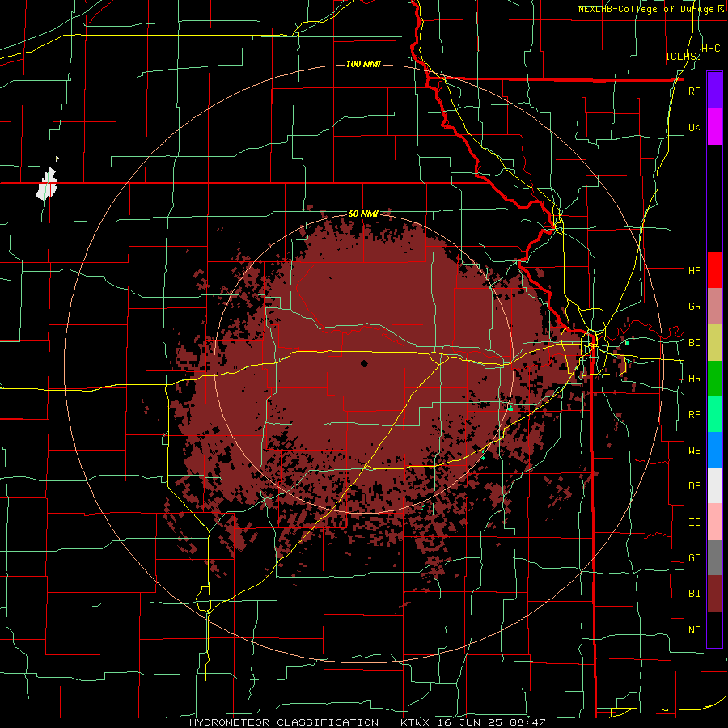Click the UK magenta legend swatch
Screen dimensions: 728x728
pos(714,127)
